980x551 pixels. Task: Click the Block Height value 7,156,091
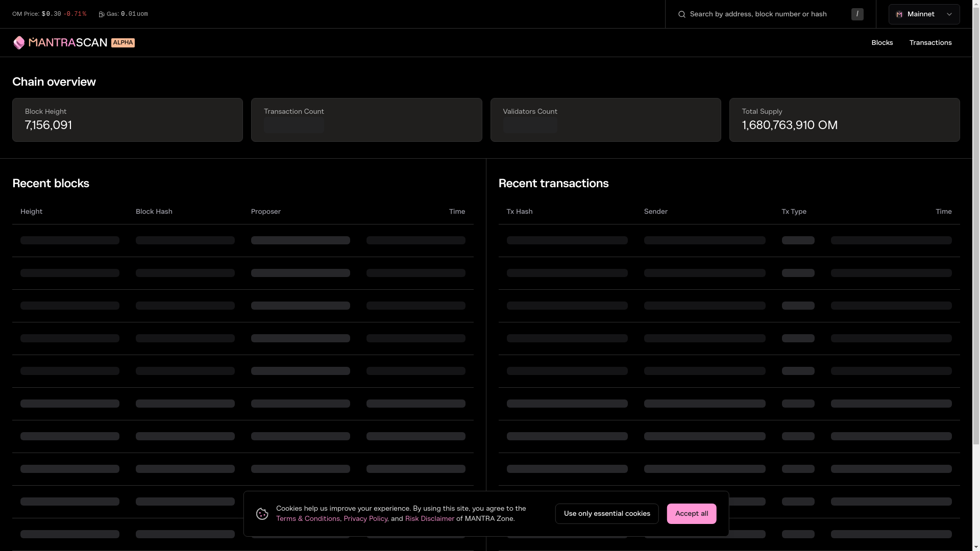click(x=48, y=125)
